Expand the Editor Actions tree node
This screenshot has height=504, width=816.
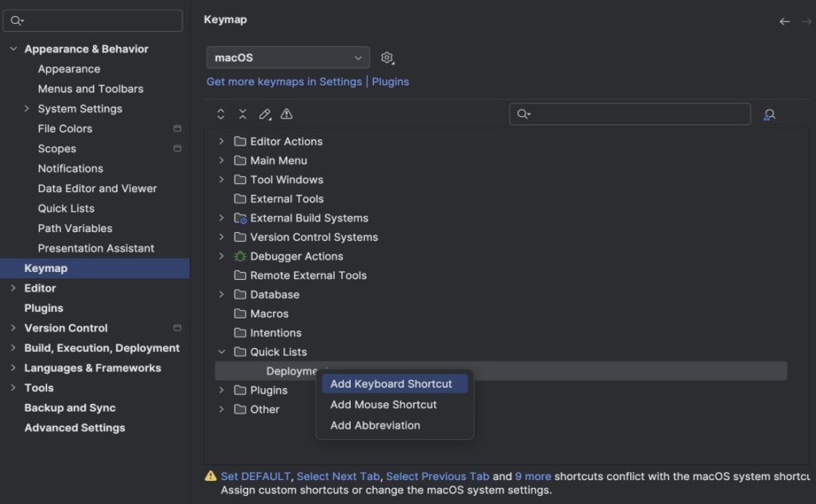[x=221, y=141]
